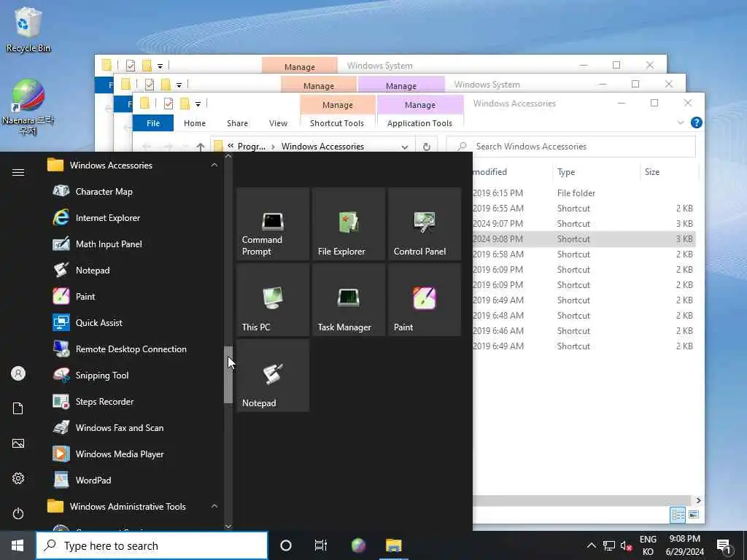
Task: Click the Power button in Start sidebar
Action: [18, 513]
